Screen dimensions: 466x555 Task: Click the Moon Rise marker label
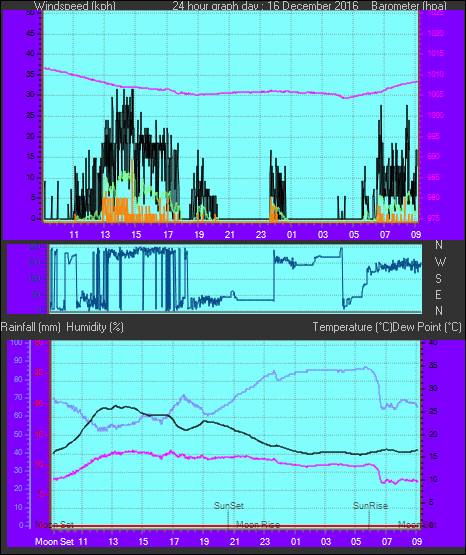258,525
